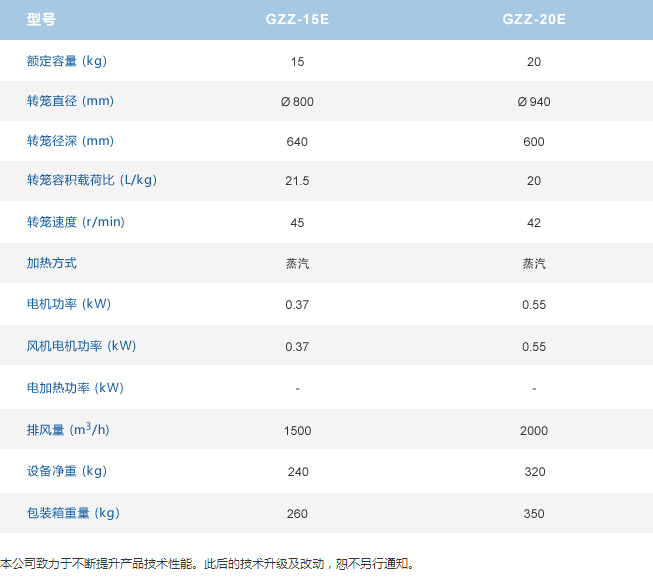Click the exhaust volume value 2000
Image resolution: width=653 pixels, height=577 pixels.
(x=534, y=430)
